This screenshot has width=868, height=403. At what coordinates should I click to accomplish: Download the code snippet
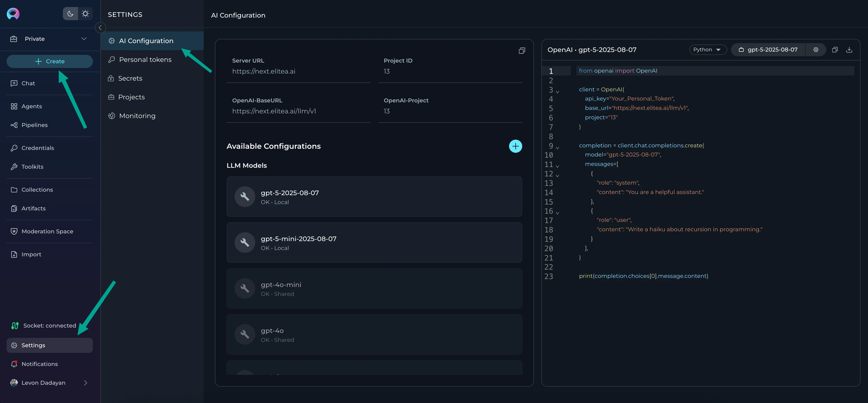[x=849, y=50]
